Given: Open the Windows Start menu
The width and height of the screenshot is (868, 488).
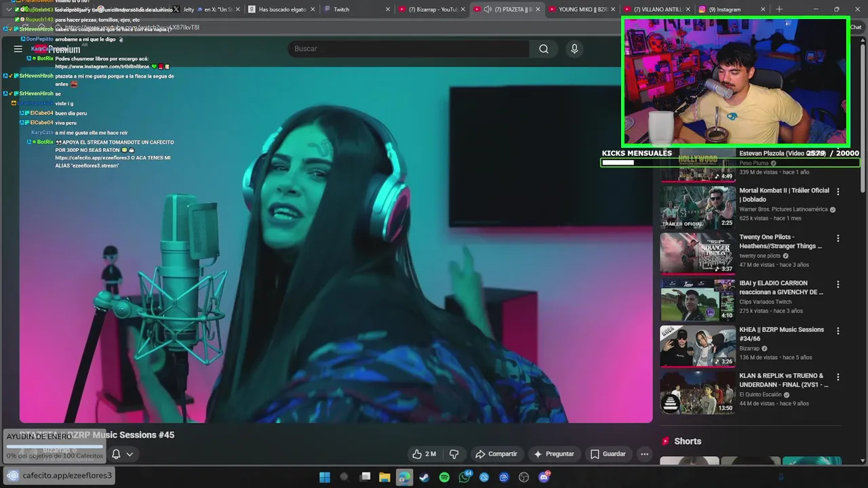Looking at the screenshot, I should pyautogui.click(x=325, y=477).
